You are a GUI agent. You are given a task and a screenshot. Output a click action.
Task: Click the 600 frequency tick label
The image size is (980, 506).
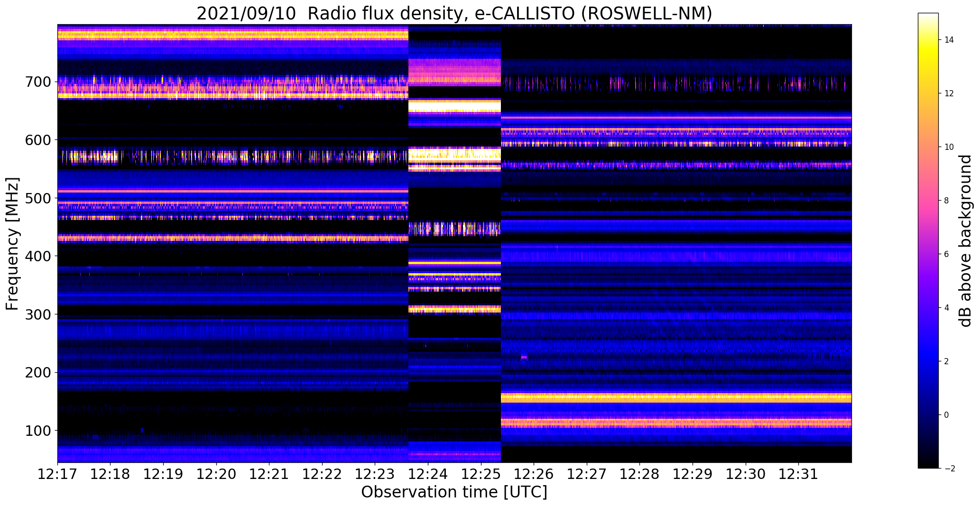(37, 140)
